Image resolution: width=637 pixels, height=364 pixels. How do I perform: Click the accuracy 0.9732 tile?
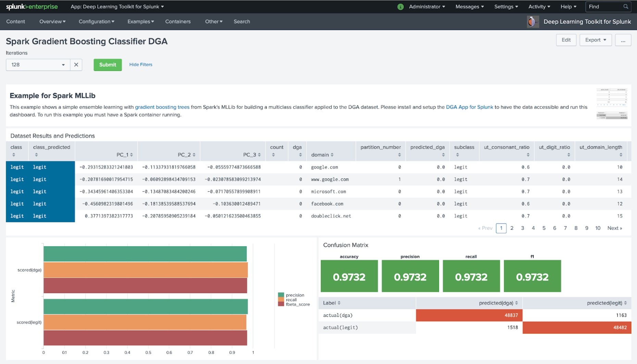pos(349,276)
